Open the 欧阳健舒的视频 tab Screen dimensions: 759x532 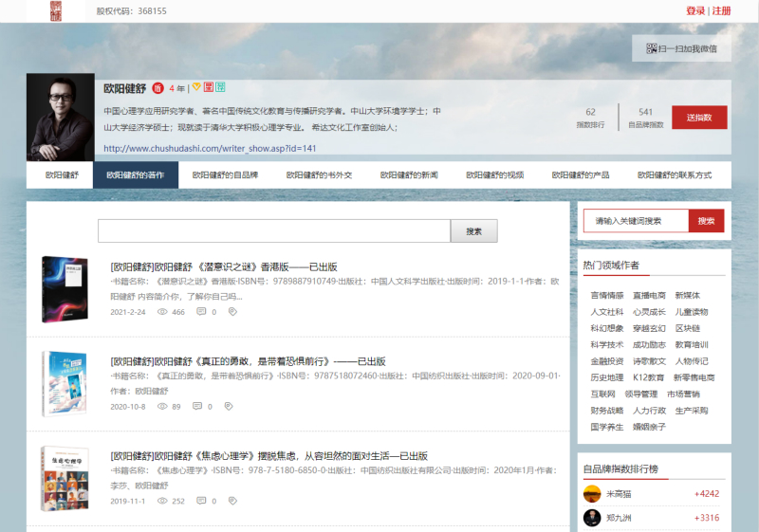click(494, 175)
